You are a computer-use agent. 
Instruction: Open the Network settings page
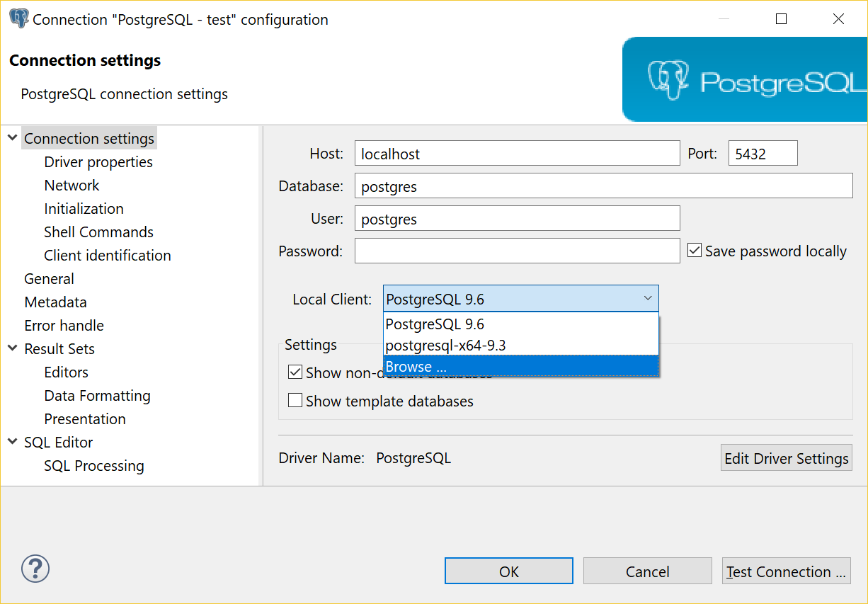tap(72, 185)
